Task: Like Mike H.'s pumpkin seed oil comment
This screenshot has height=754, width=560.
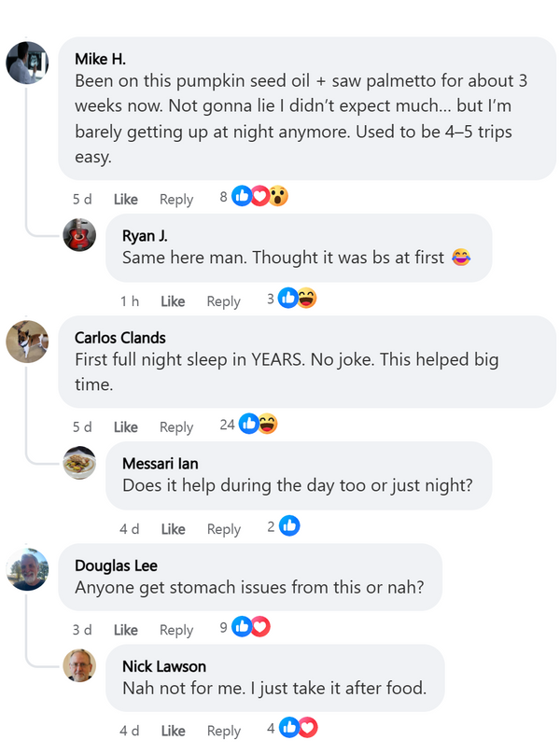Action: tap(125, 199)
